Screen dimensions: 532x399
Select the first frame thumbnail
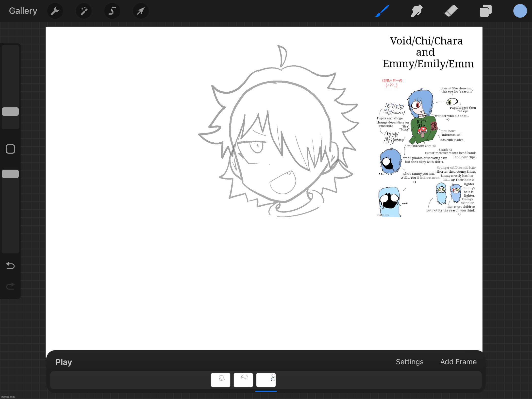tap(221, 380)
